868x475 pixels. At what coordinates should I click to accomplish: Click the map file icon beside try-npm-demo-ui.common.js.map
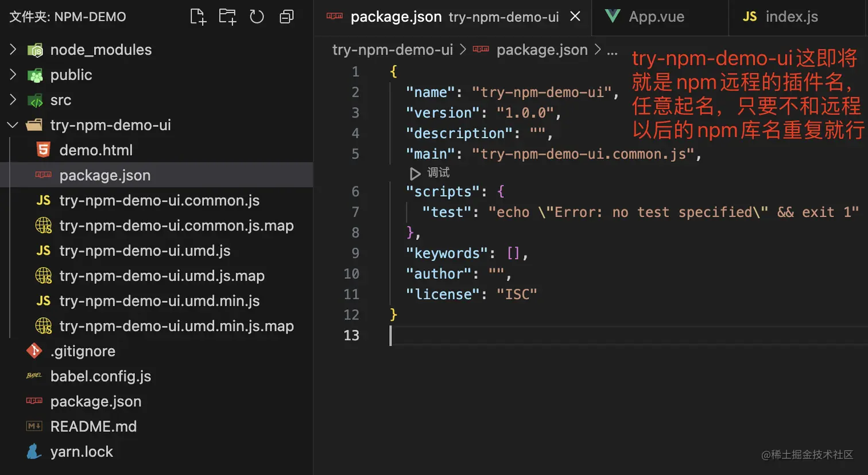[x=44, y=226]
